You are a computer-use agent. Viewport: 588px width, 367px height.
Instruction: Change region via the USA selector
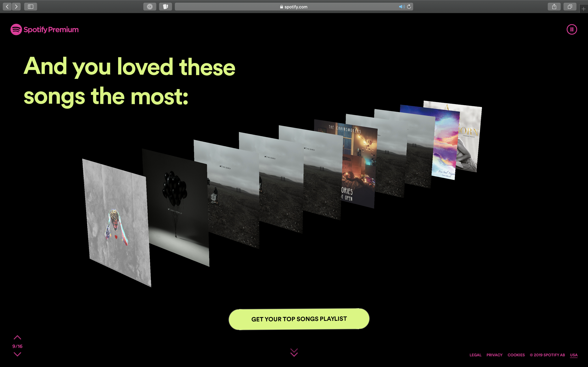[574, 355]
